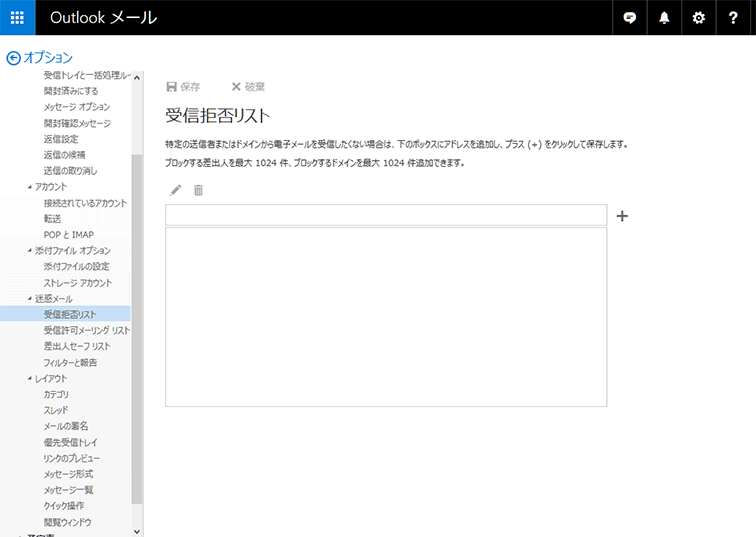Viewport: 756px width, 537px height.
Task: Collapse the アカウント section
Action: coord(30,187)
